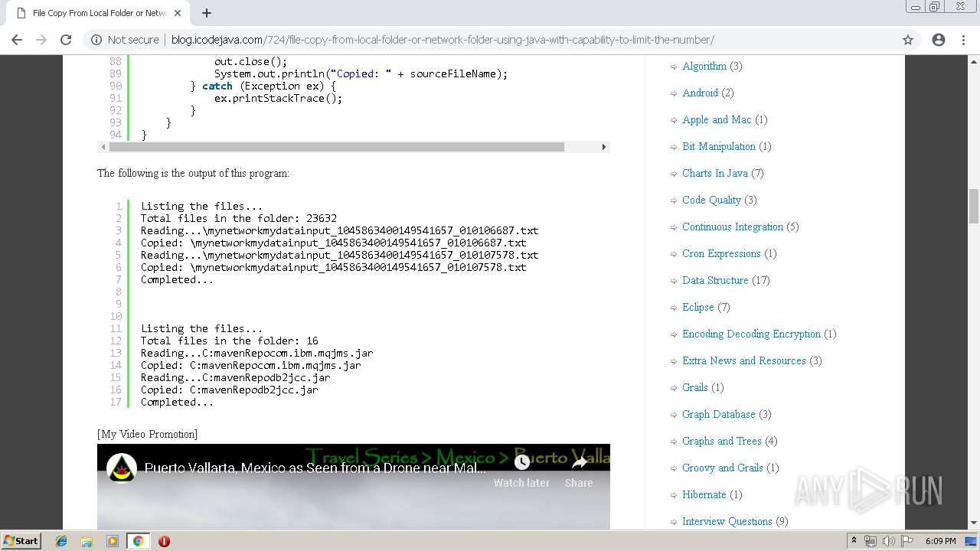Open the Extra News and Resources category
Viewport: 980px width, 551px height.
click(x=743, y=360)
